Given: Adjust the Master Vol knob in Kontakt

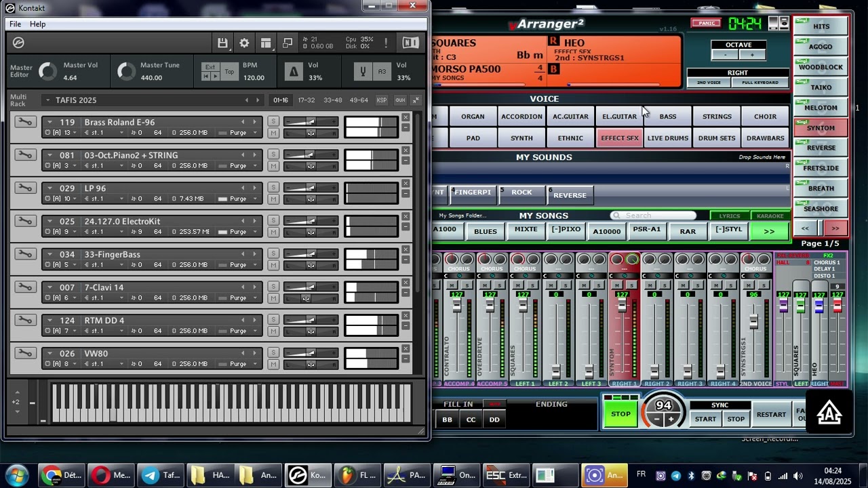Looking at the screenshot, I should (47, 71).
